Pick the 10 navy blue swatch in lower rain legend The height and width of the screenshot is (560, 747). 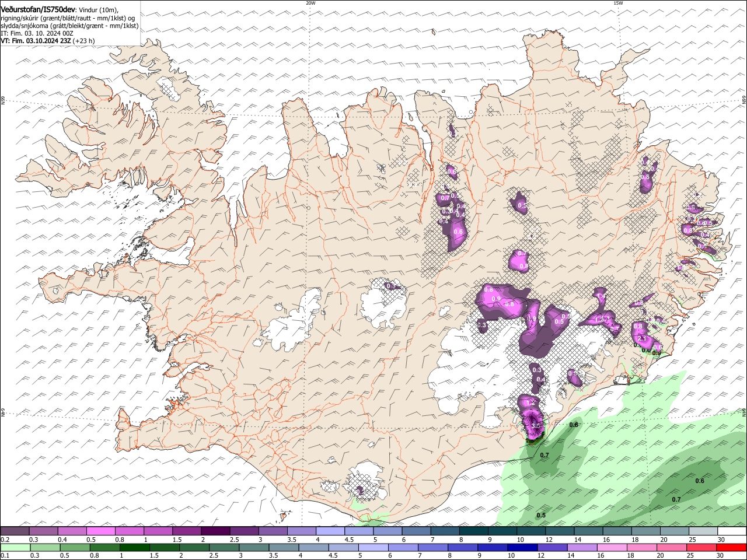[522, 548]
